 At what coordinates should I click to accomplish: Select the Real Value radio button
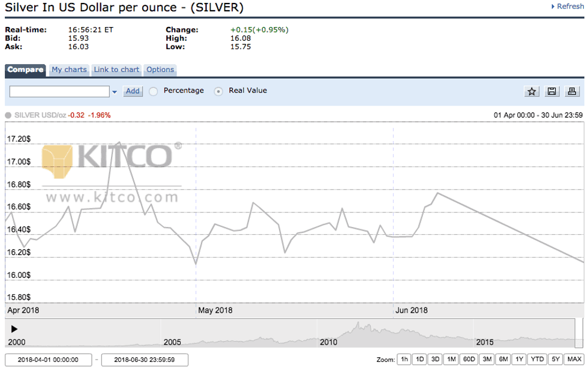218,91
